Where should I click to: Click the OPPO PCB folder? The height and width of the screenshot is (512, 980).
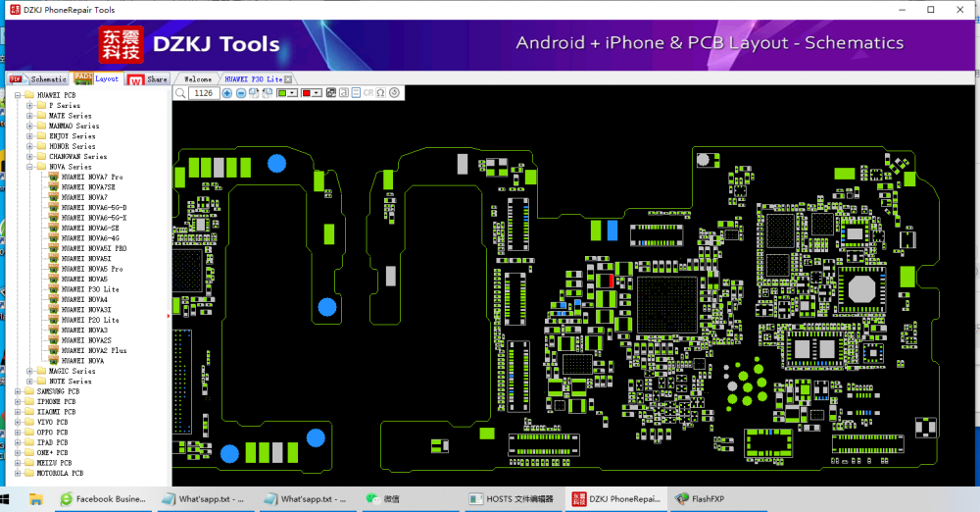pyautogui.click(x=53, y=433)
